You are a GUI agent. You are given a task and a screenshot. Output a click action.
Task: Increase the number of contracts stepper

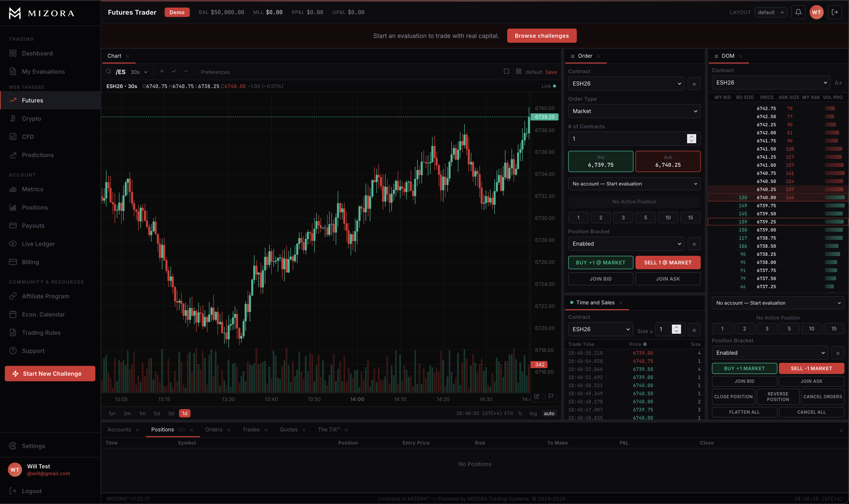pyautogui.click(x=691, y=136)
